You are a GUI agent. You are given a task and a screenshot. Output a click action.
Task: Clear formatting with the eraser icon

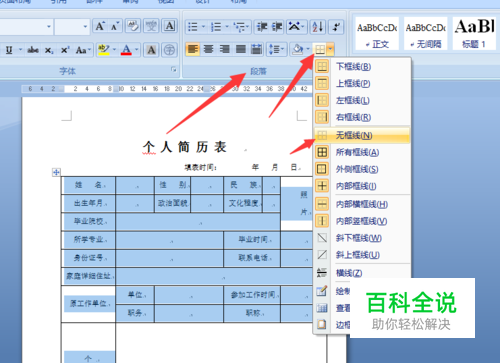pos(133,26)
